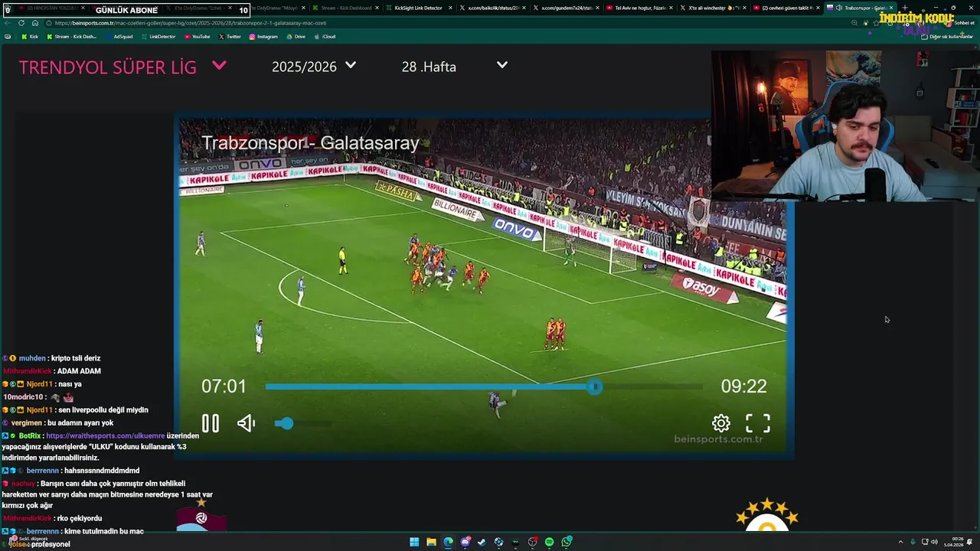Open the Kick bookmark
Screen dimensions: 980x551
(30, 36)
